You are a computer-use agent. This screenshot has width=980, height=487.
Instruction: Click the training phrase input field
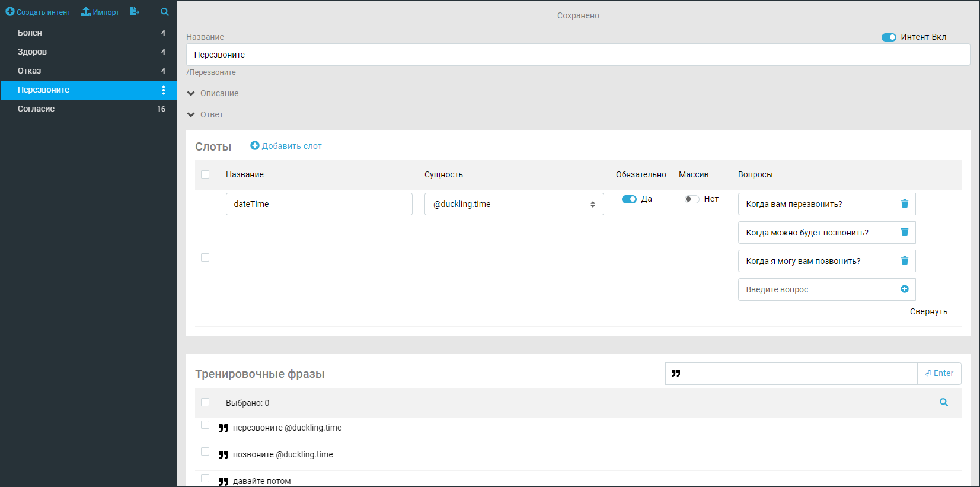point(791,374)
